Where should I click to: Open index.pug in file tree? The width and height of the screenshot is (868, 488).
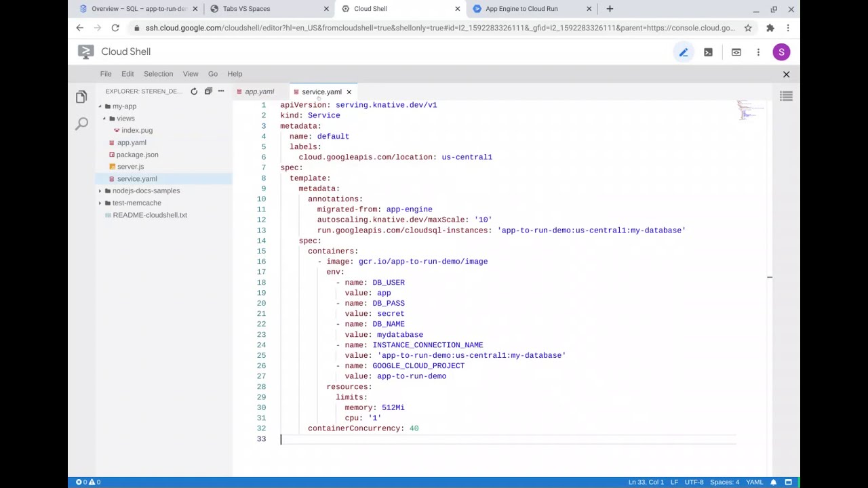tap(137, 130)
